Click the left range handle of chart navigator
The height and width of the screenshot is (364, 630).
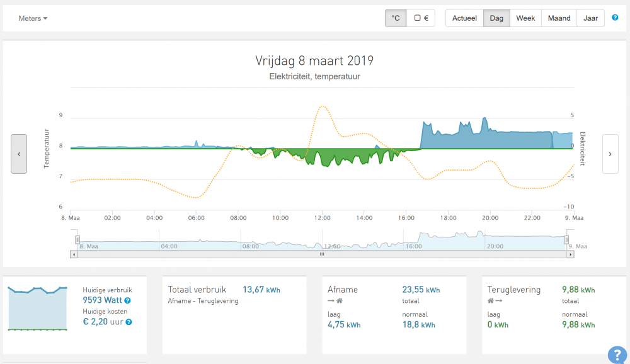coord(77,239)
